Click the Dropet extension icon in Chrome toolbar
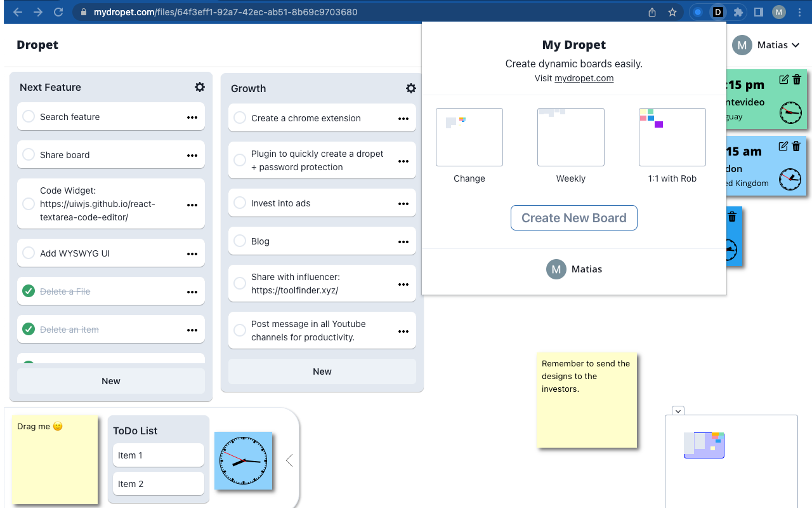The image size is (812, 508). [x=718, y=12]
